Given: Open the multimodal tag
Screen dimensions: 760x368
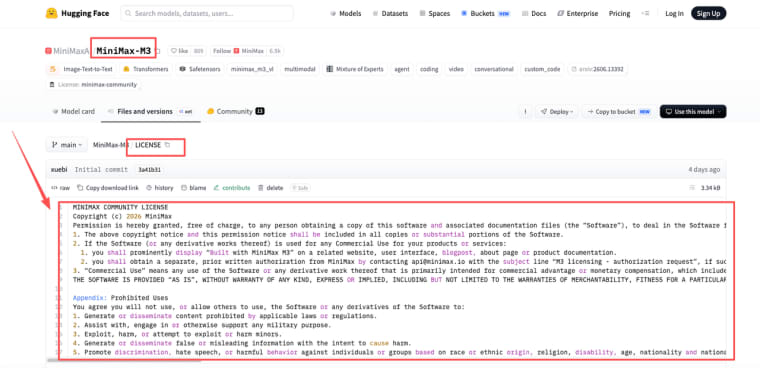Looking at the screenshot, I should (300, 69).
